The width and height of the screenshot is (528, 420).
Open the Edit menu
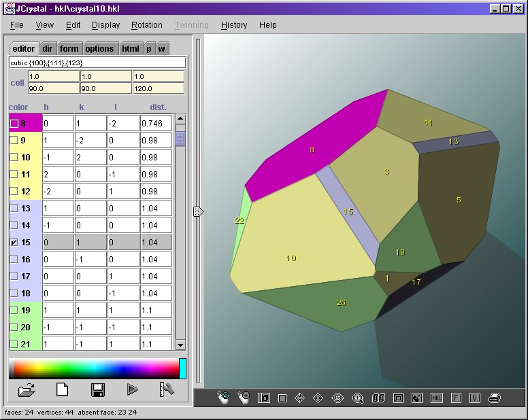click(x=73, y=25)
